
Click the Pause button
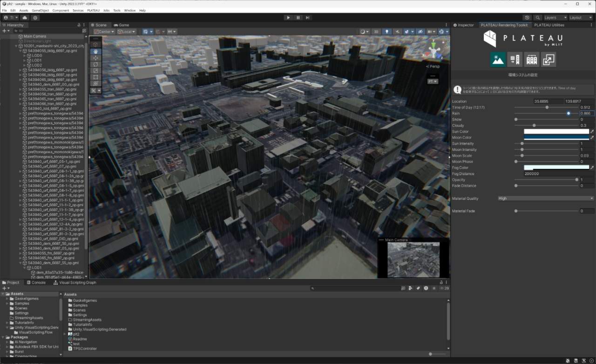coord(298,18)
